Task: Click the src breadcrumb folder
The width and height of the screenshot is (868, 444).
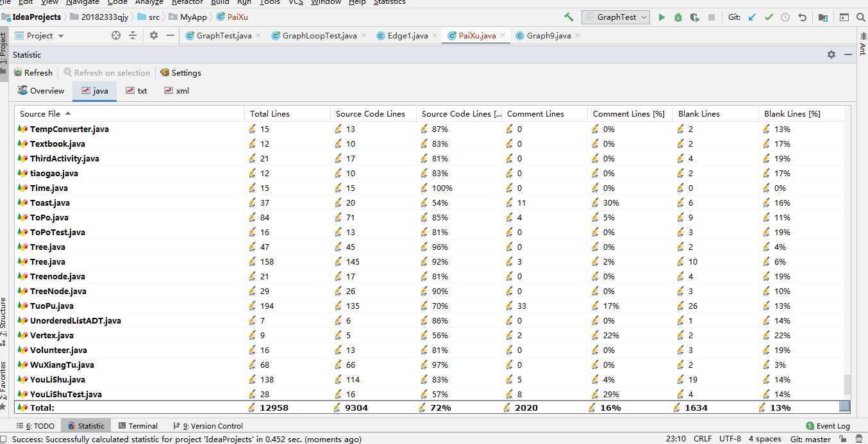Action: coord(149,17)
